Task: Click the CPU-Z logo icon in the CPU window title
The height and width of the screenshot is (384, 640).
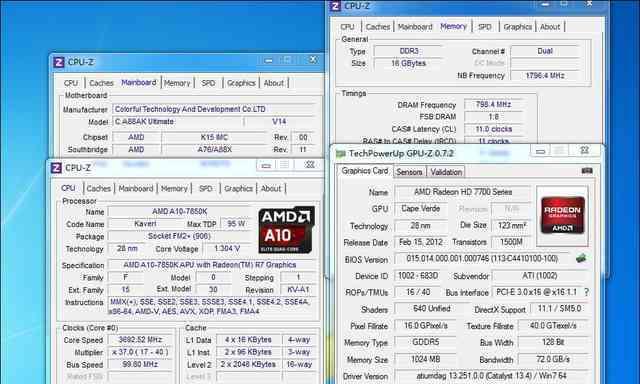Action: (x=56, y=168)
